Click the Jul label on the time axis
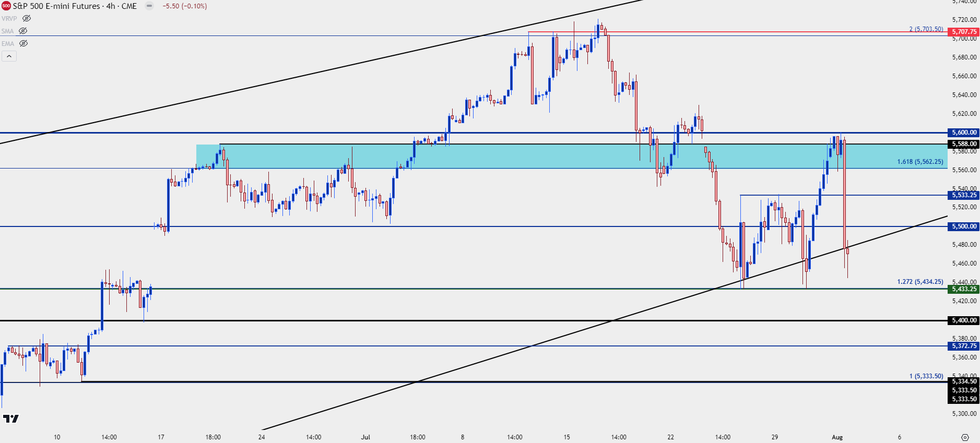The width and height of the screenshot is (980, 443). [x=365, y=437]
